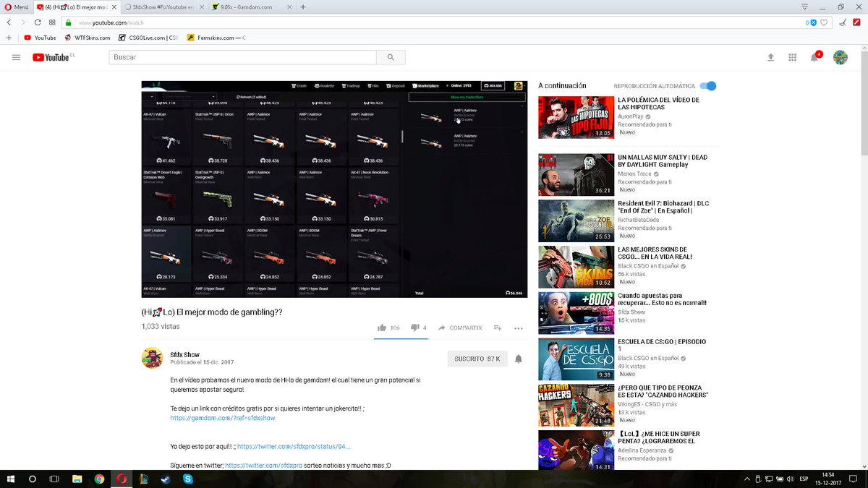
Task: Reload the page
Action: pyautogui.click(x=38, y=22)
